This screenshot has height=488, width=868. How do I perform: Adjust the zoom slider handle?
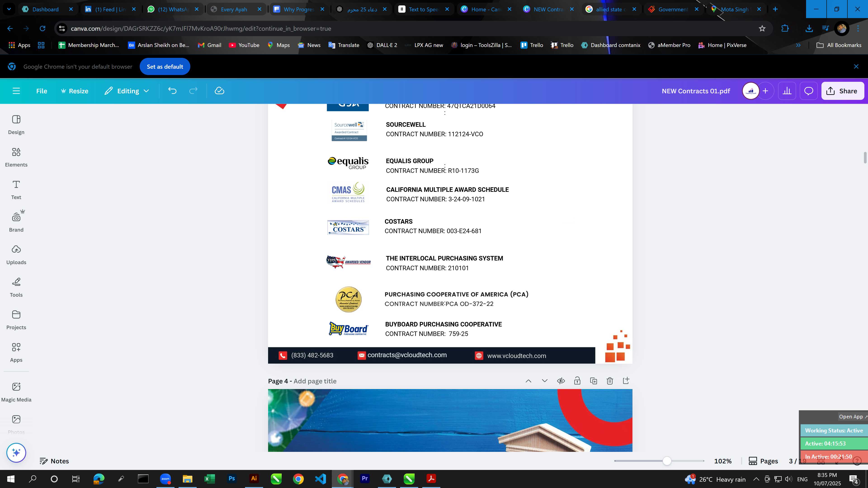click(667, 461)
